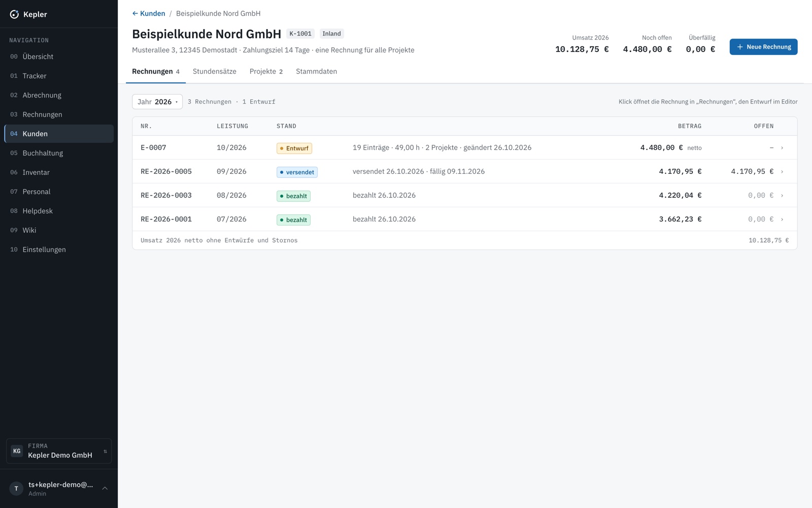Switch to the Projekte tab

266,72
